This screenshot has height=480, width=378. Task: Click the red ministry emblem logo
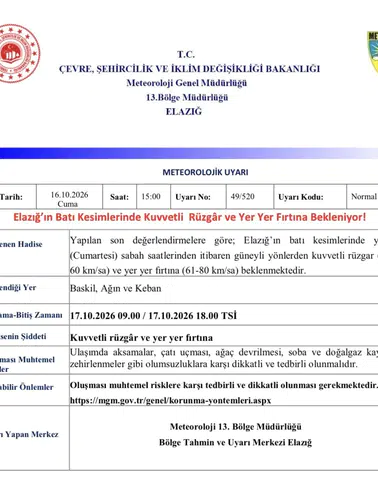[19, 54]
